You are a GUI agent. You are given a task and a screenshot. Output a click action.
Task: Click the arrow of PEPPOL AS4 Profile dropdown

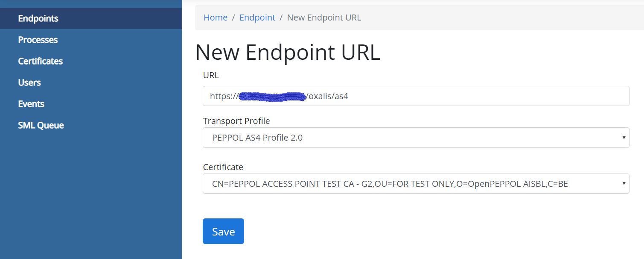click(x=624, y=138)
